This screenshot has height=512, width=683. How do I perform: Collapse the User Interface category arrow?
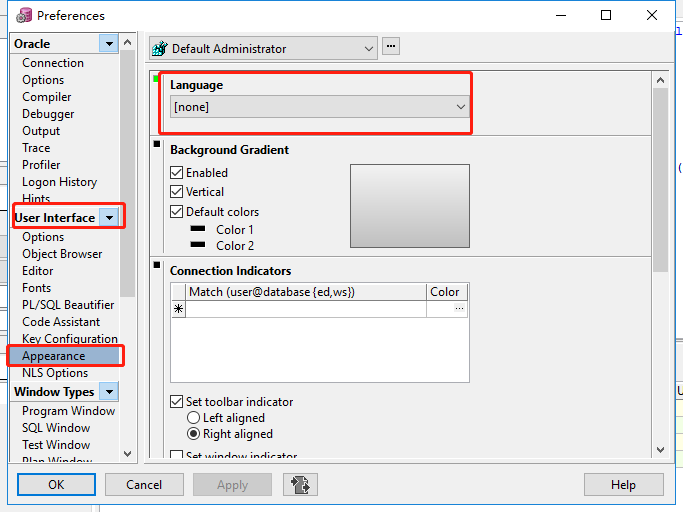(x=109, y=217)
